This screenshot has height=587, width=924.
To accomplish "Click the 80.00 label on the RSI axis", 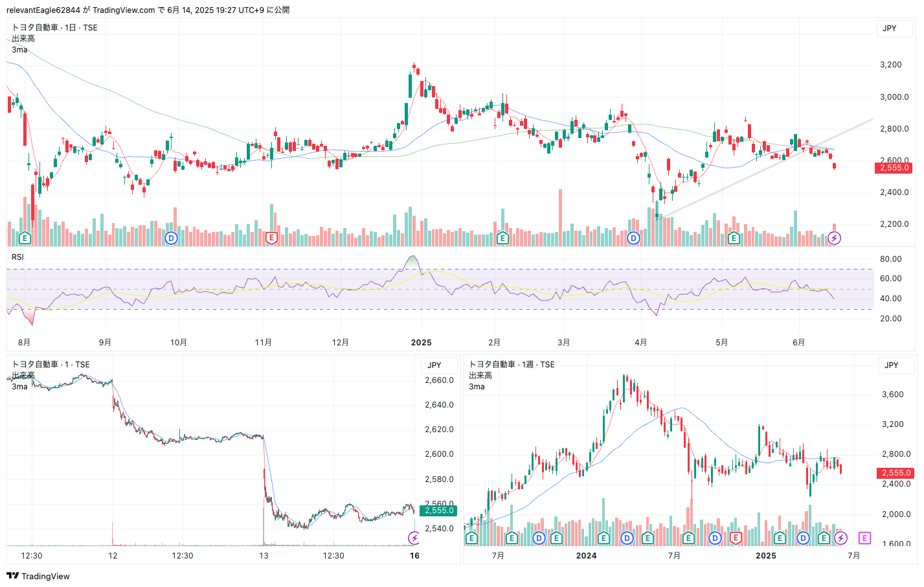I will coord(890,259).
